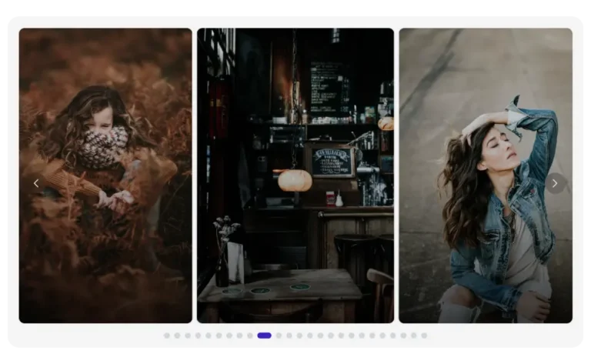Image resolution: width=591 pixels, height=364 pixels.
Task: Go to the previous slide with left chevron
Action: point(36,183)
